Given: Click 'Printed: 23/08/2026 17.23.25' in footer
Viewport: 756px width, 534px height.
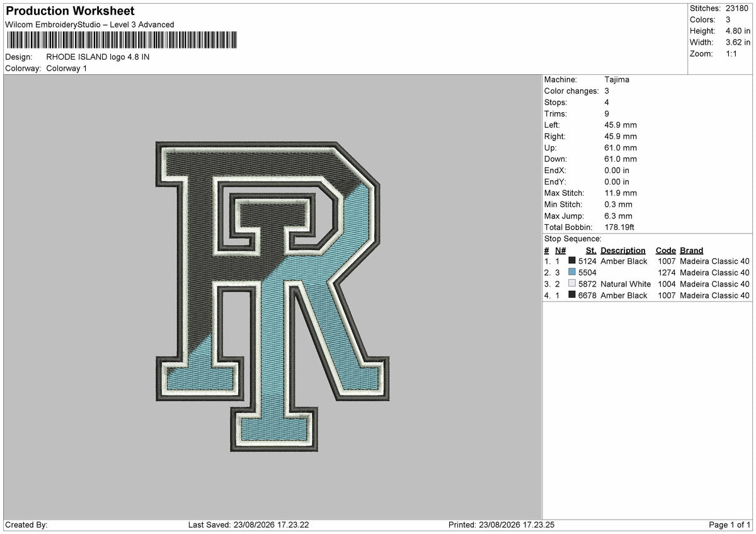Looking at the screenshot, I should point(501,525).
